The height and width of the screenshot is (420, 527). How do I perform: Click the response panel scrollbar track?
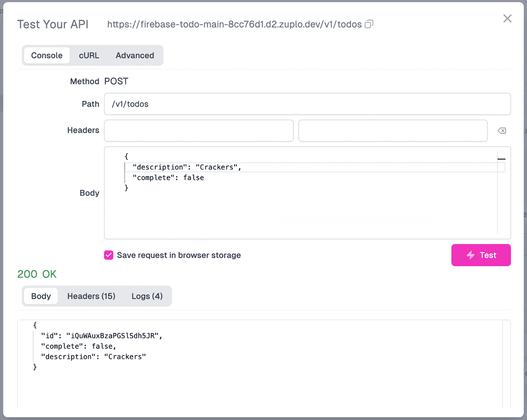506,365
